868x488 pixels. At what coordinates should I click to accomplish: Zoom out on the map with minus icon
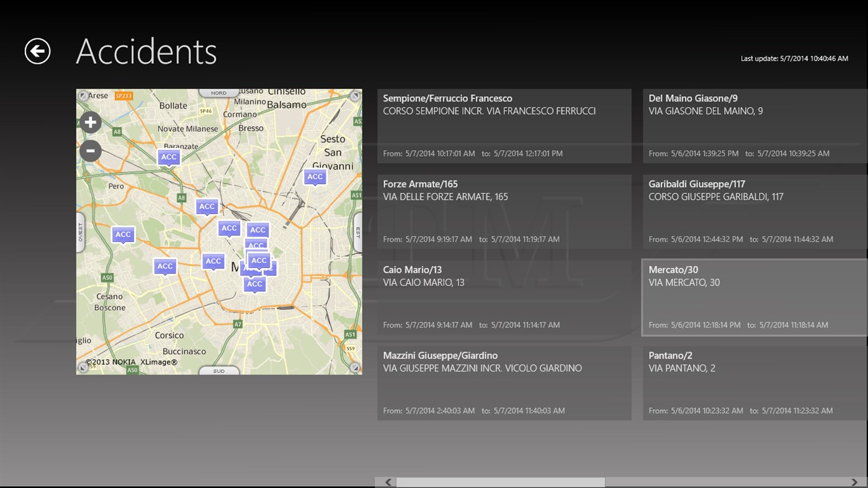point(90,151)
